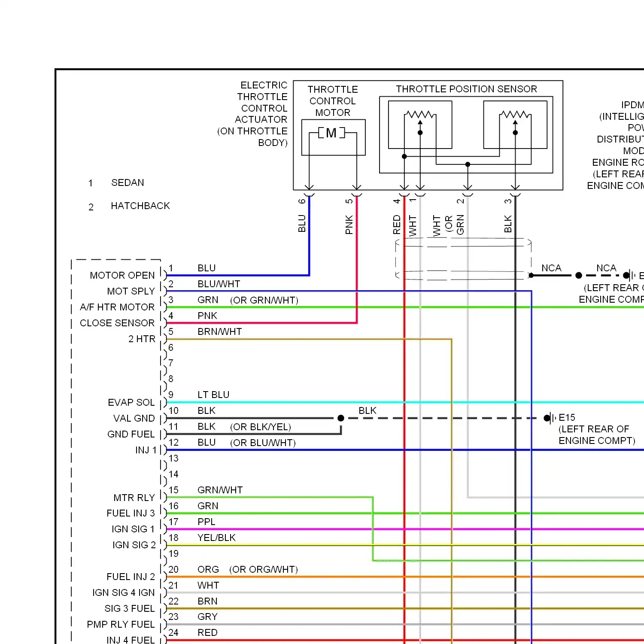Select the FUEL INJ 2 label
Screen dimensions: 644x644
[x=131, y=577]
